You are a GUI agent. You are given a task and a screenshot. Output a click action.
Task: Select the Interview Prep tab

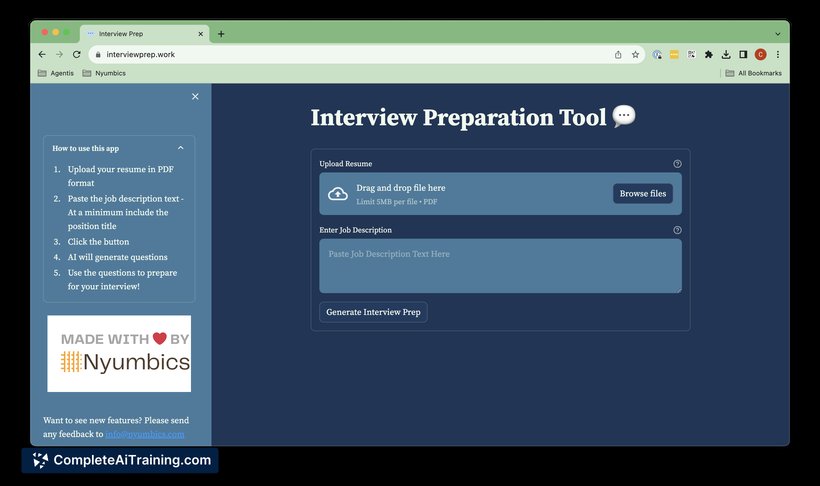[144, 33]
